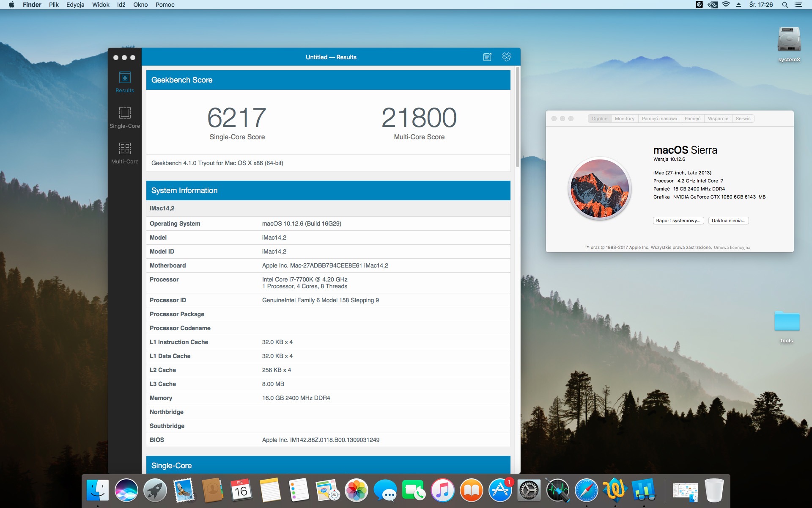
Task: Switch to the Pamięć masowa tab
Action: 659,119
